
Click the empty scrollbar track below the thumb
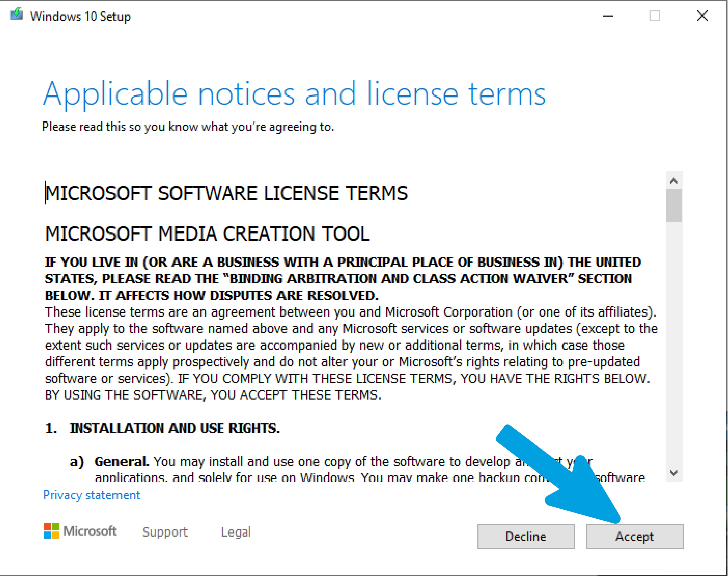(674, 343)
